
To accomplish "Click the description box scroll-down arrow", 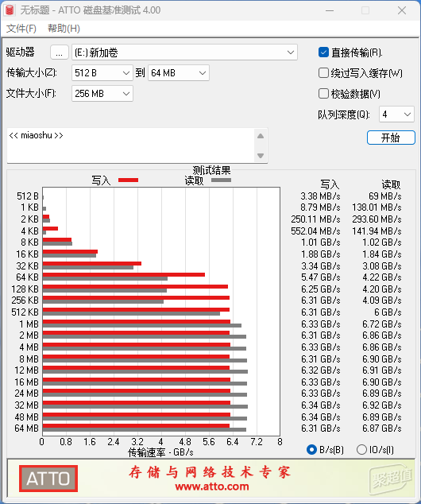I will point(261,156).
